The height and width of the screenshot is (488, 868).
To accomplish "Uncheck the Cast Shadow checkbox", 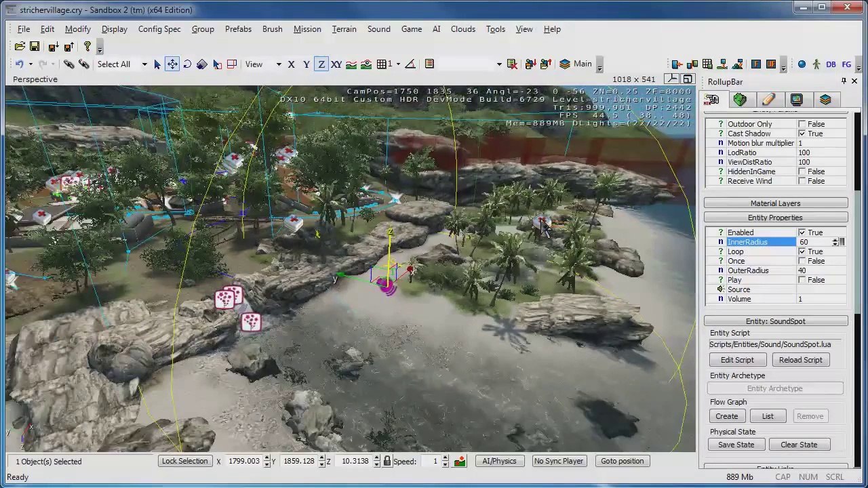I will pos(802,134).
